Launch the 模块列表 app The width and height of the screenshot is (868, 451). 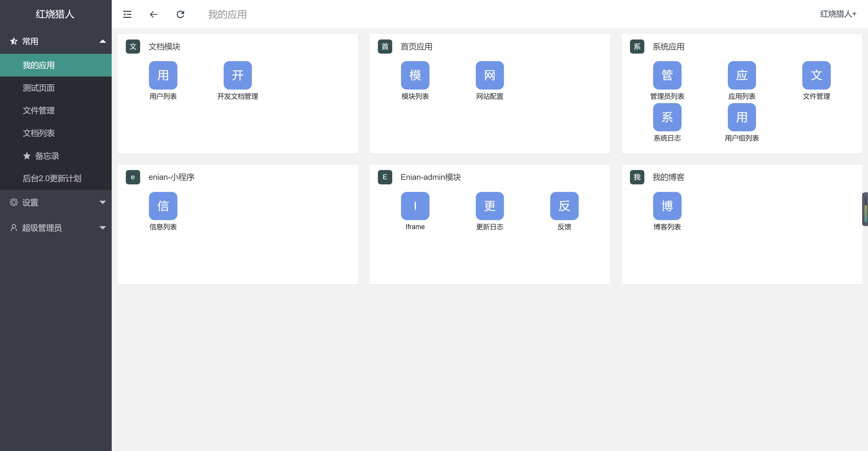[x=415, y=75]
